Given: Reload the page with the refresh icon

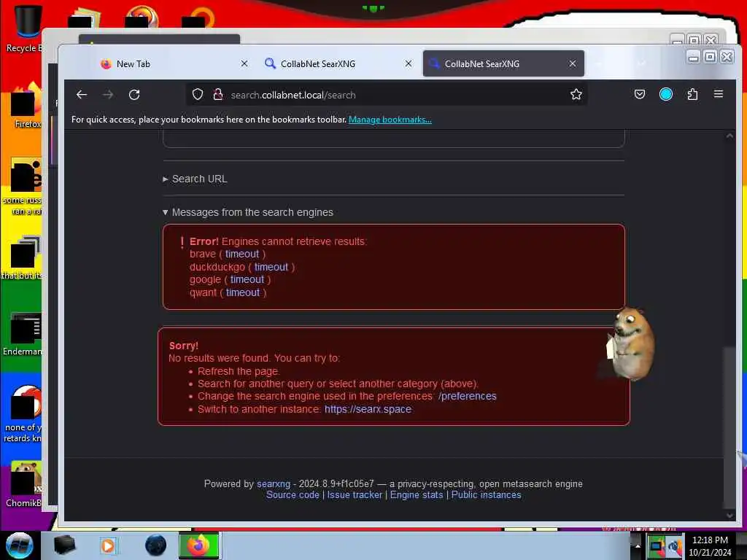Looking at the screenshot, I should coord(134,95).
